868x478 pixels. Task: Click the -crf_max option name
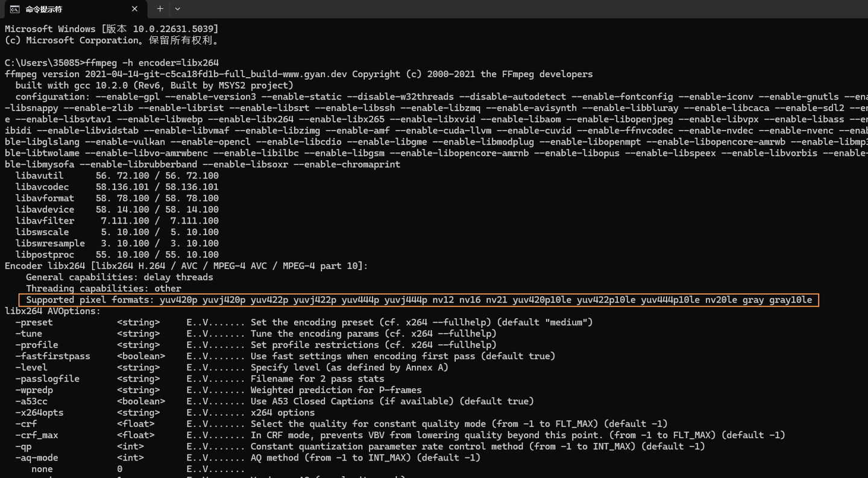tap(36, 435)
